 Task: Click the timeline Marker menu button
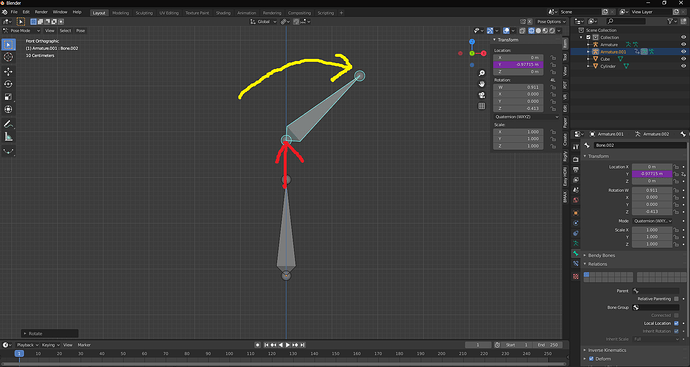[84, 345]
